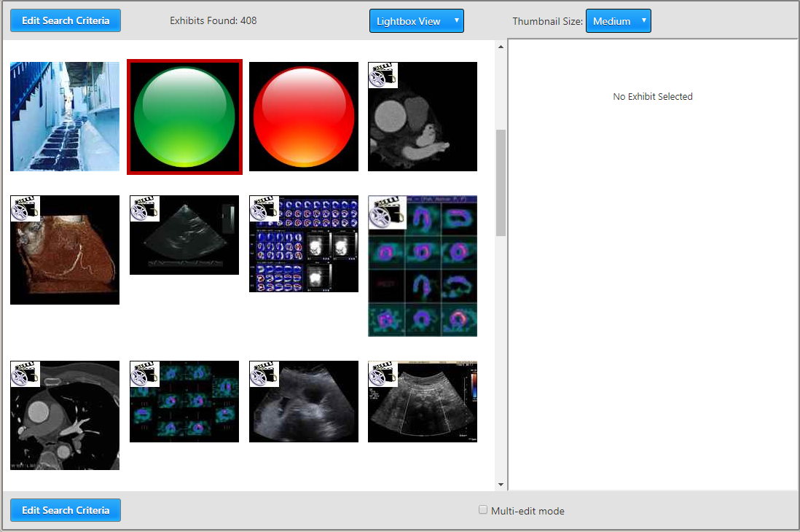Viewport: 800px width, 532px height.
Task: Enable the Multi-edit mode checkbox
Action: (483, 510)
